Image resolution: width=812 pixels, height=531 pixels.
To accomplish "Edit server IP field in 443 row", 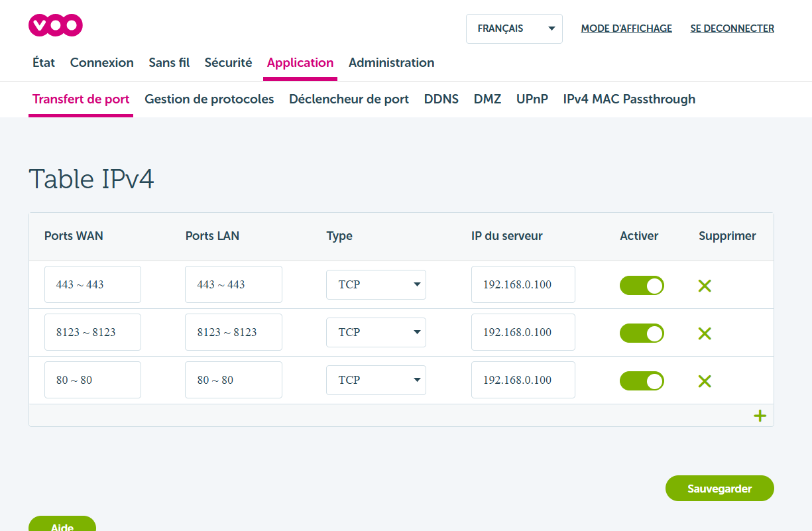I will click(x=523, y=284).
